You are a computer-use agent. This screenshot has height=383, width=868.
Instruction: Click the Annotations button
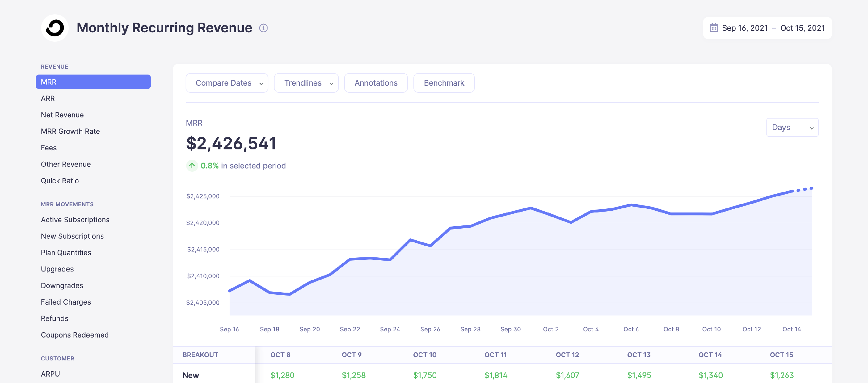[376, 82]
